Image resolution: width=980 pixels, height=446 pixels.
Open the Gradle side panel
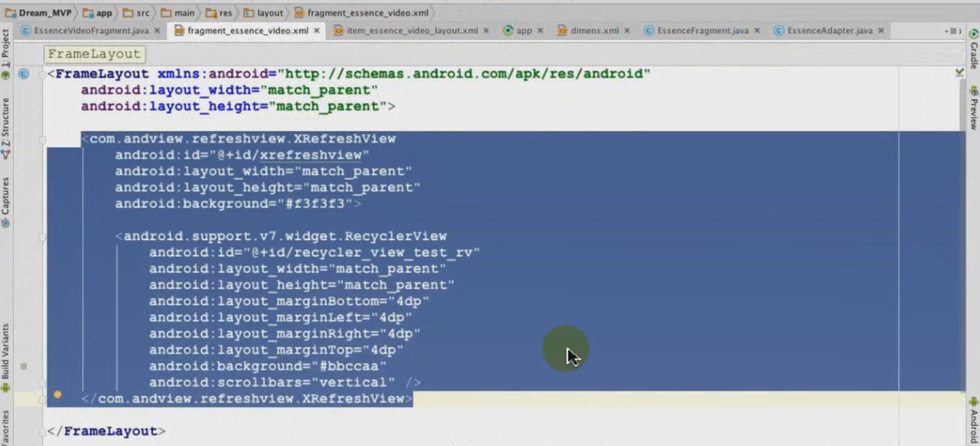[974, 51]
